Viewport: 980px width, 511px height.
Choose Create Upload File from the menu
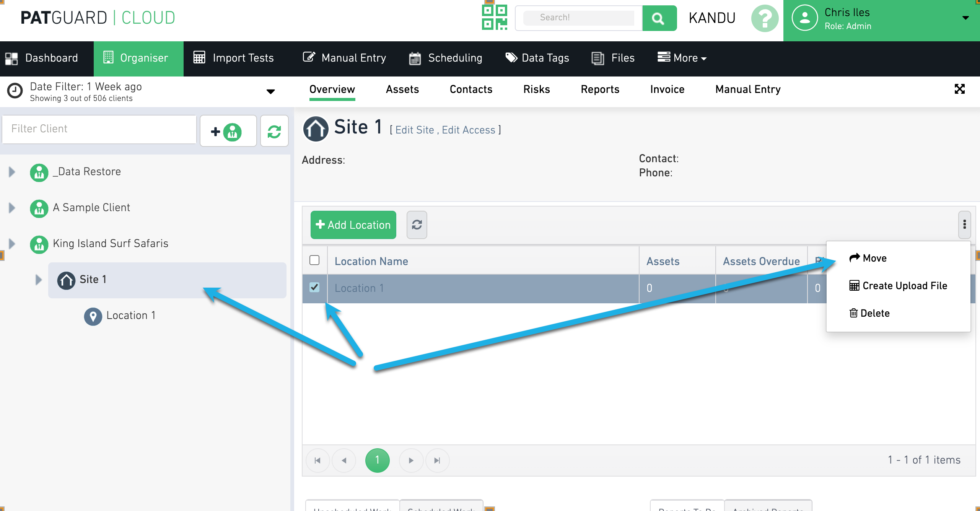[x=898, y=286]
